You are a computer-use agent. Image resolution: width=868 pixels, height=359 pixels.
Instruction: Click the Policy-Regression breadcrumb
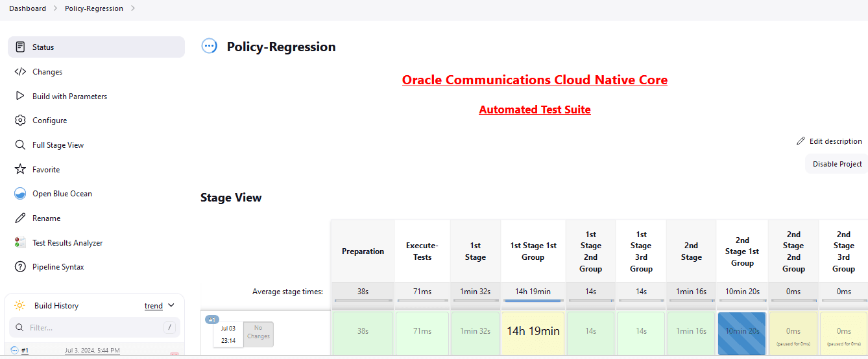94,8
